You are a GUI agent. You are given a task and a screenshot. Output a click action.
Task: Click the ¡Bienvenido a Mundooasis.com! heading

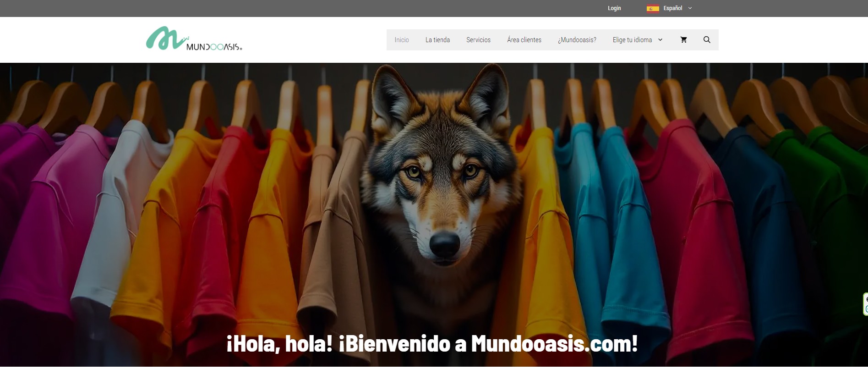[432, 344]
